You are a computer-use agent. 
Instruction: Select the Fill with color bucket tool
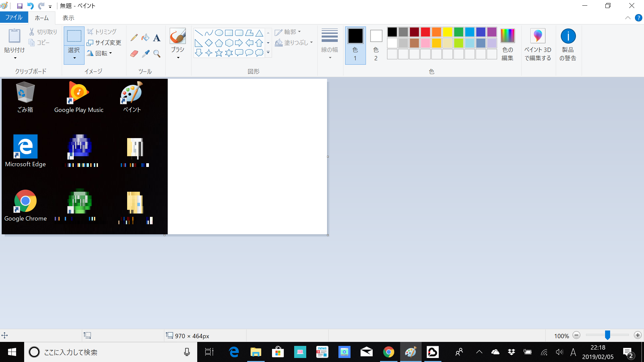145,38
